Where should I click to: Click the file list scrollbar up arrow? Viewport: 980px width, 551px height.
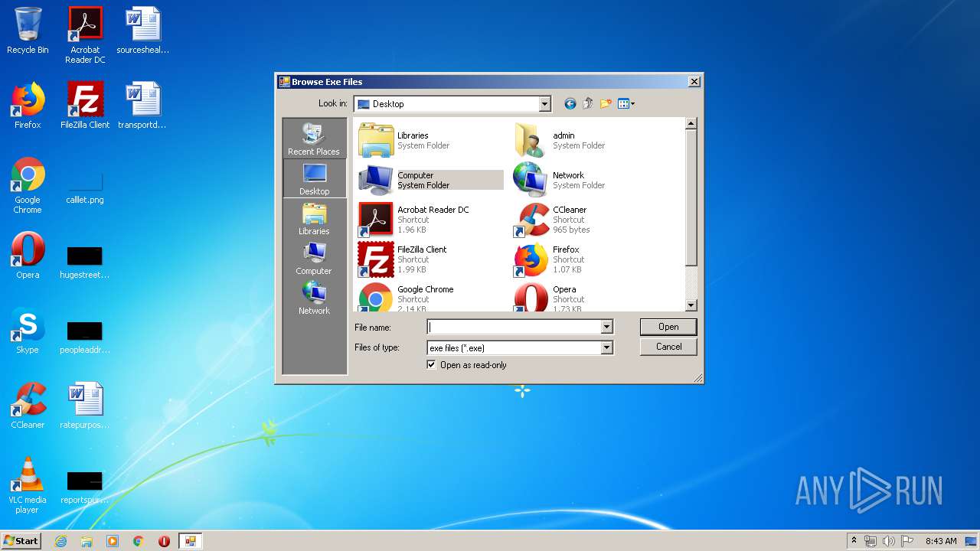pos(691,123)
